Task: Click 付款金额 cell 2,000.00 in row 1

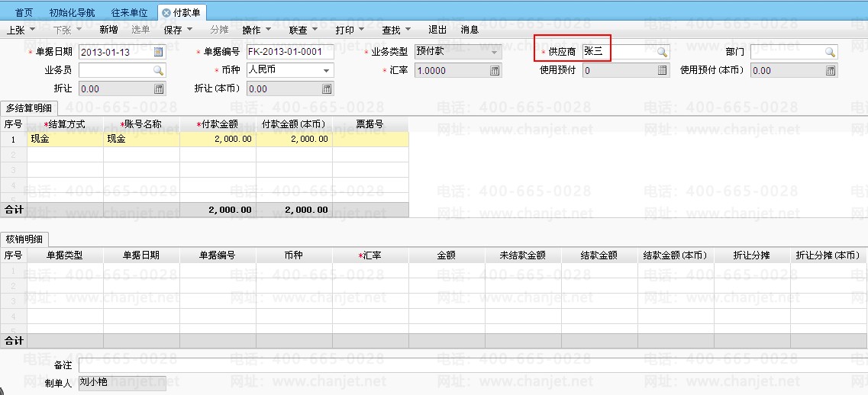Action: pyautogui.click(x=218, y=139)
